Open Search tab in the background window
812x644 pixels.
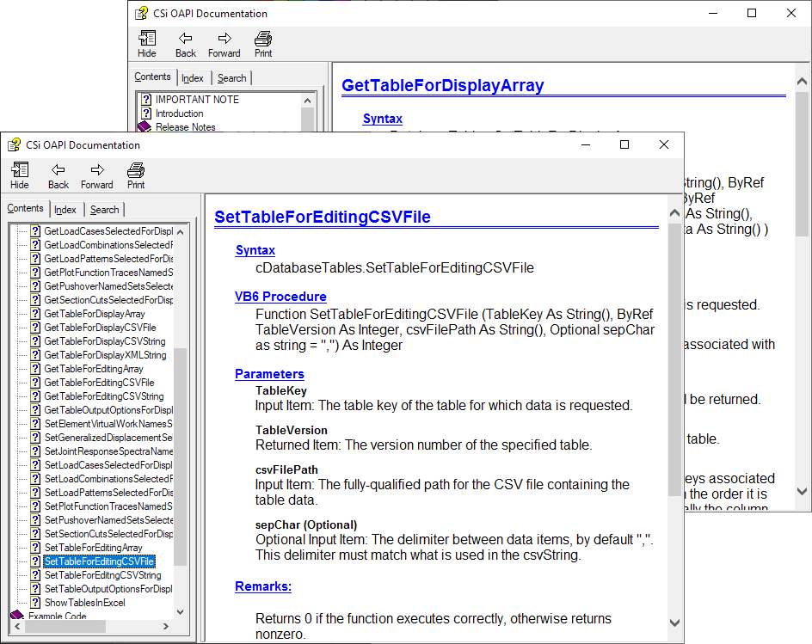pos(231,78)
